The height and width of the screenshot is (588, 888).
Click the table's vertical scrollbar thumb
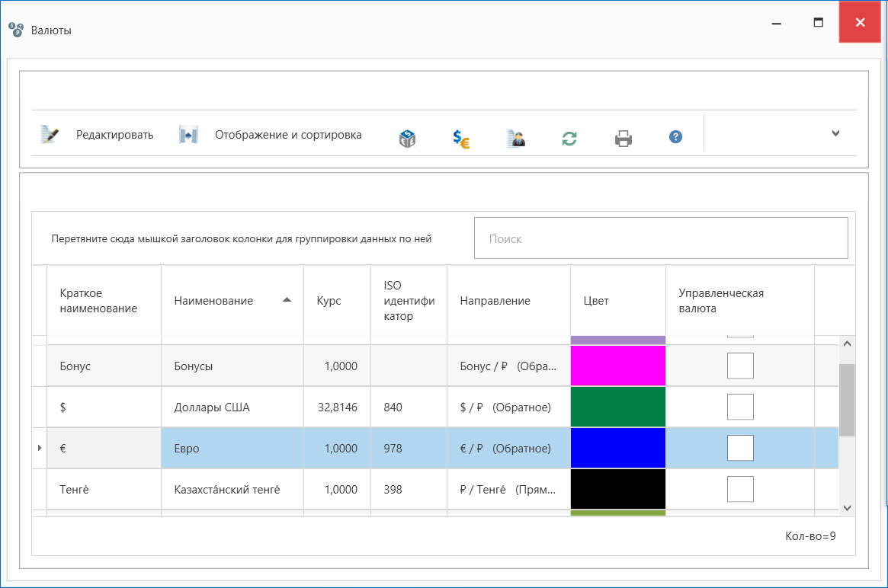point(847,400)
